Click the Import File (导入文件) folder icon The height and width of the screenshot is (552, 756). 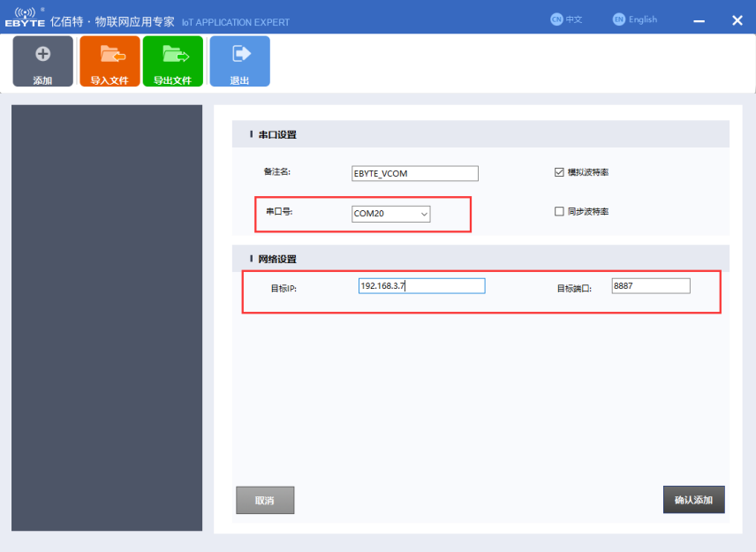(x=110, y=55)
